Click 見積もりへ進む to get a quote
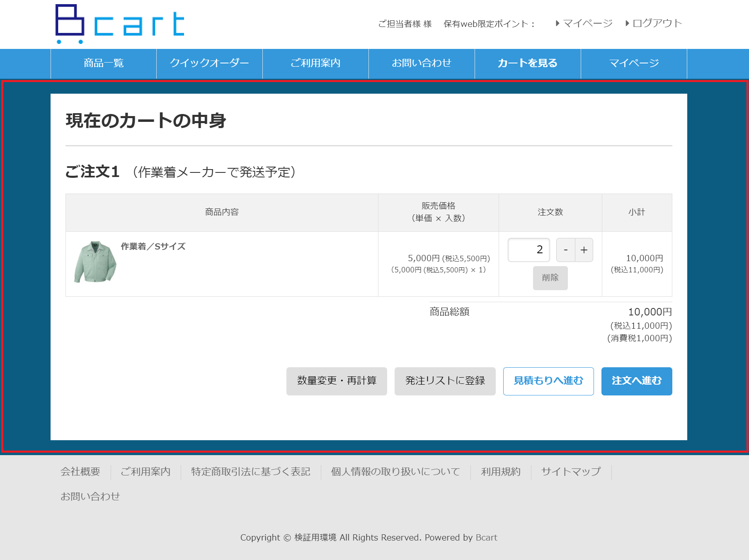This screenshot has height=560, width=749. (548, 381)
